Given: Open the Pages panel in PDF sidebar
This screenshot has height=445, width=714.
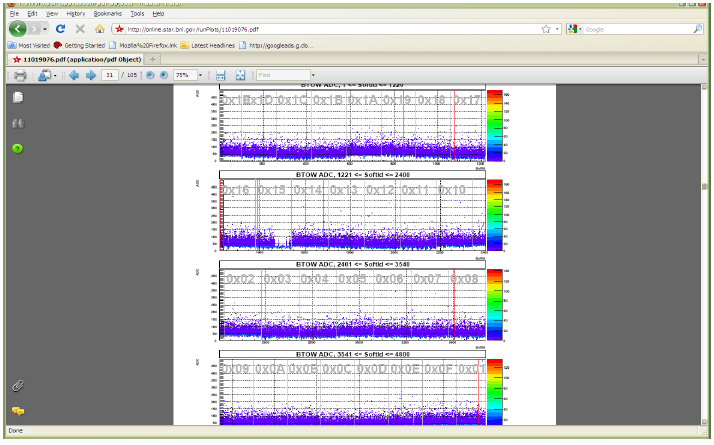Looking at the screenshot, I should pyautogui.click(x=18, y=97).
